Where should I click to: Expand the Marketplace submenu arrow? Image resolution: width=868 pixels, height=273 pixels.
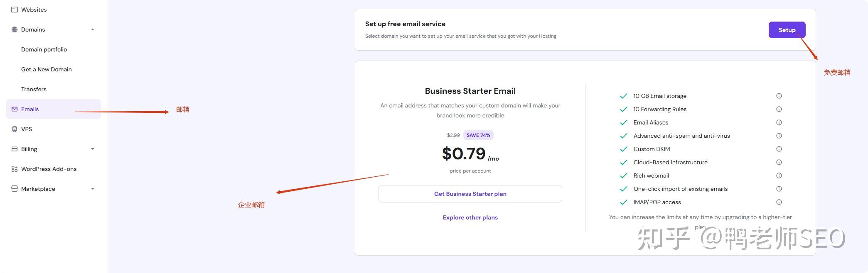tap(93, 189)
